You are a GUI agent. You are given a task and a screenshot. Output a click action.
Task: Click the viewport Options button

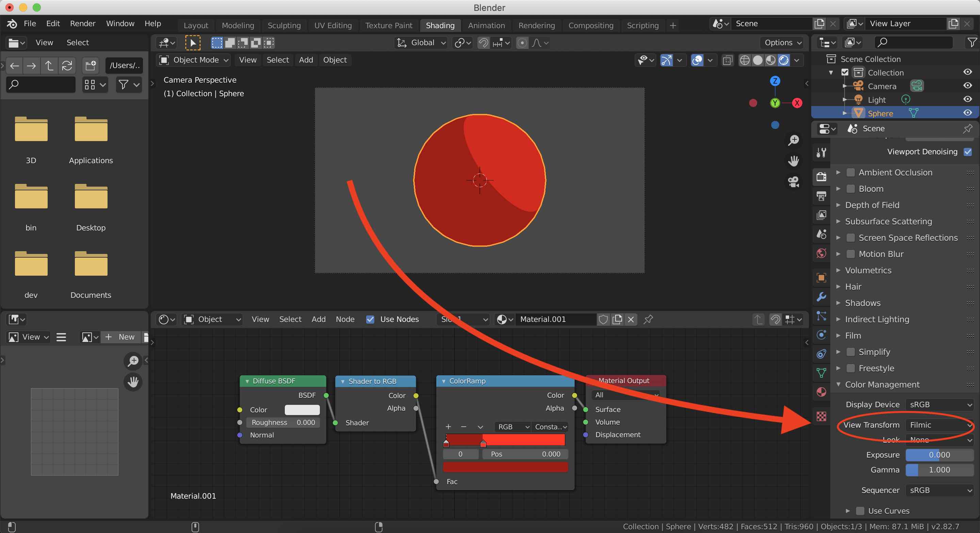tap(783, 42)
